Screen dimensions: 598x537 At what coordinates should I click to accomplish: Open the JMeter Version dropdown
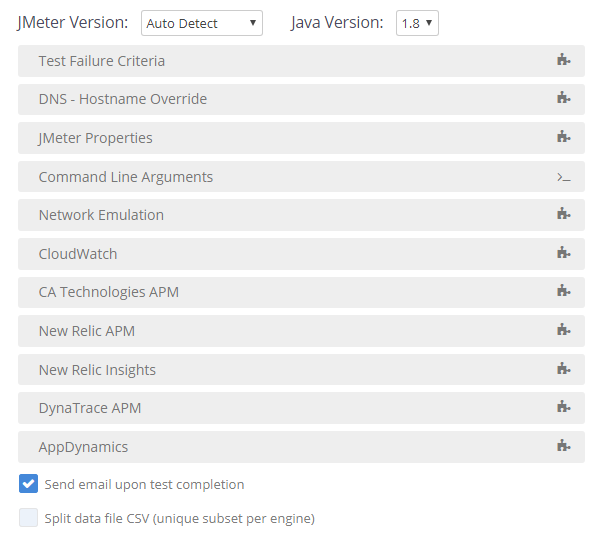202,23
